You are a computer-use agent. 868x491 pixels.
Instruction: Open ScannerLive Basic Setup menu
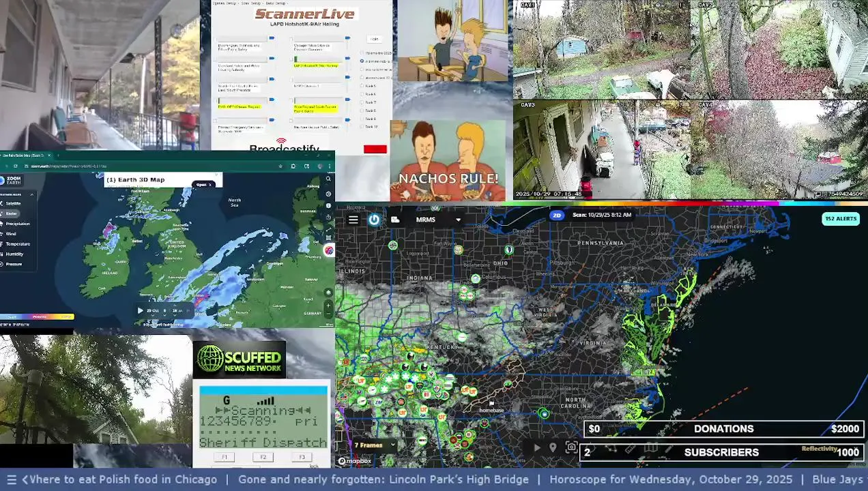(276, 3)
